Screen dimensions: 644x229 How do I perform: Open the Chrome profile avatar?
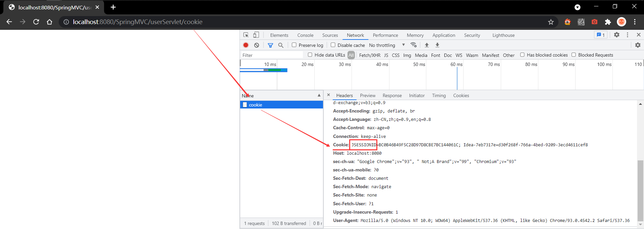622,22
